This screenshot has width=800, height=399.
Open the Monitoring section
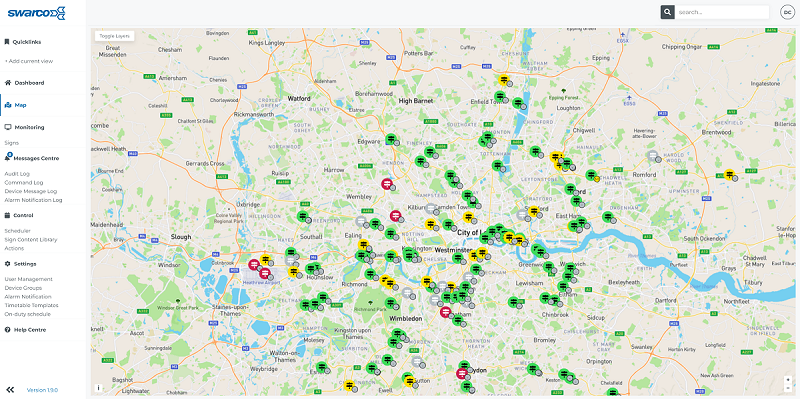[x=29, y=127]
